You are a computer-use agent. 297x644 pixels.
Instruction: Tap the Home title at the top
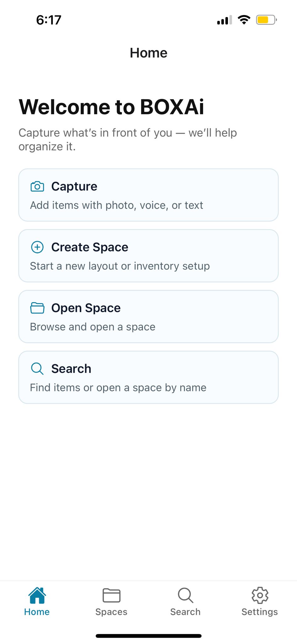click(148, 53)
